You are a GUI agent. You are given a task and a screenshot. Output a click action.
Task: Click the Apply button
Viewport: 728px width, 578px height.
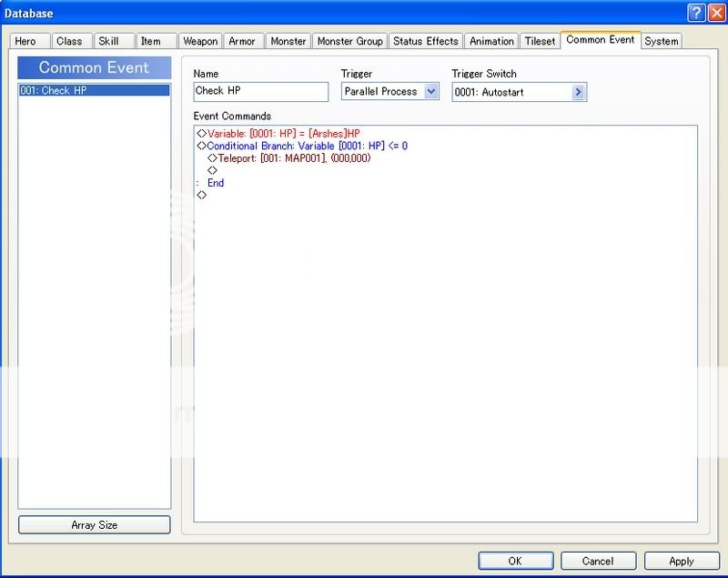click(681, 561)
